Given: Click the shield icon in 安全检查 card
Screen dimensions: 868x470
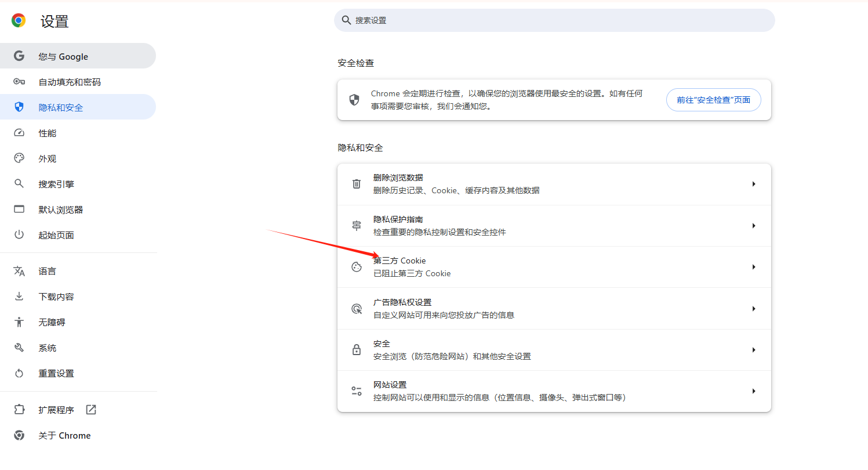Looking at the screenshot, I should tap(354, 100).
